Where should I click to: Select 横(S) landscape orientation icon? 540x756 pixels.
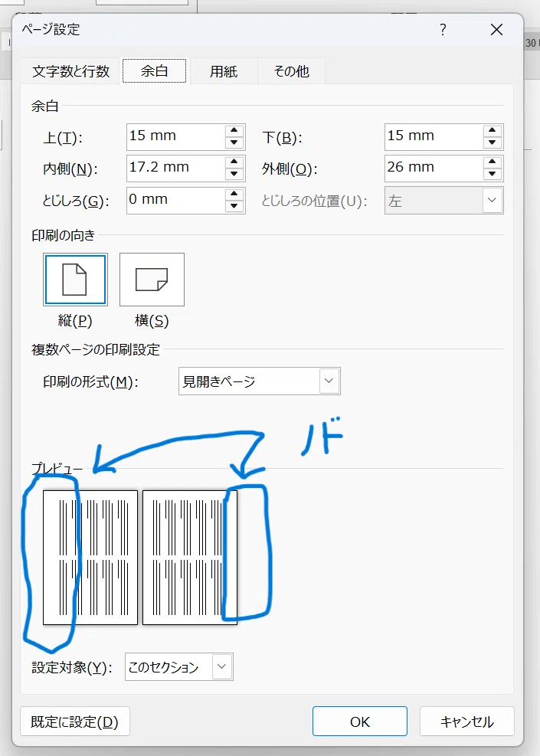152,280
